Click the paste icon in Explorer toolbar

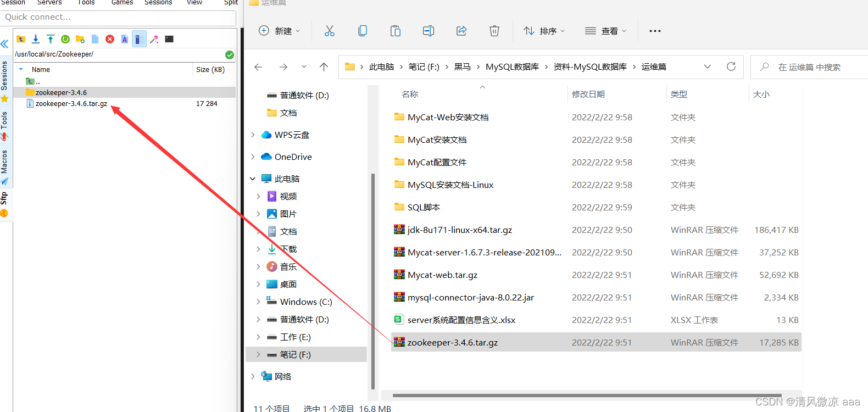click(x=396, y=31)
